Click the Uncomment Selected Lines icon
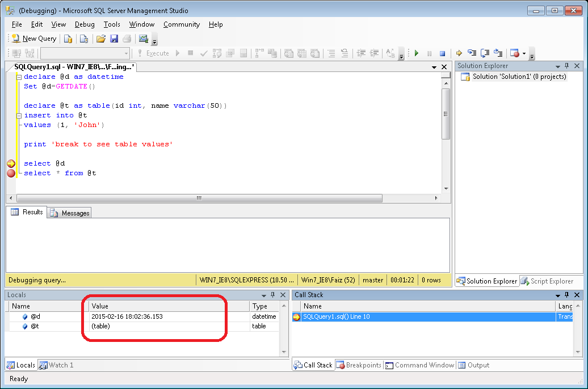 [345, 53]
